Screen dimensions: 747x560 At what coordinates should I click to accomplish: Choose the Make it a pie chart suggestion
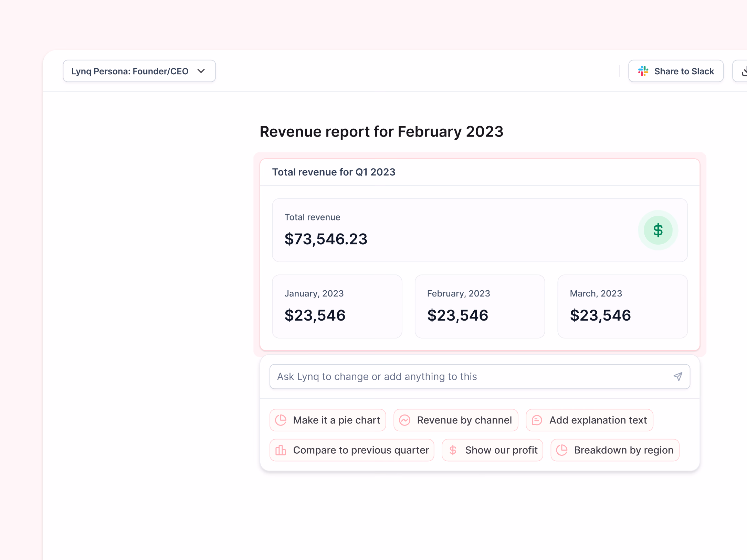pyautogui.click(x=328, y=420)
